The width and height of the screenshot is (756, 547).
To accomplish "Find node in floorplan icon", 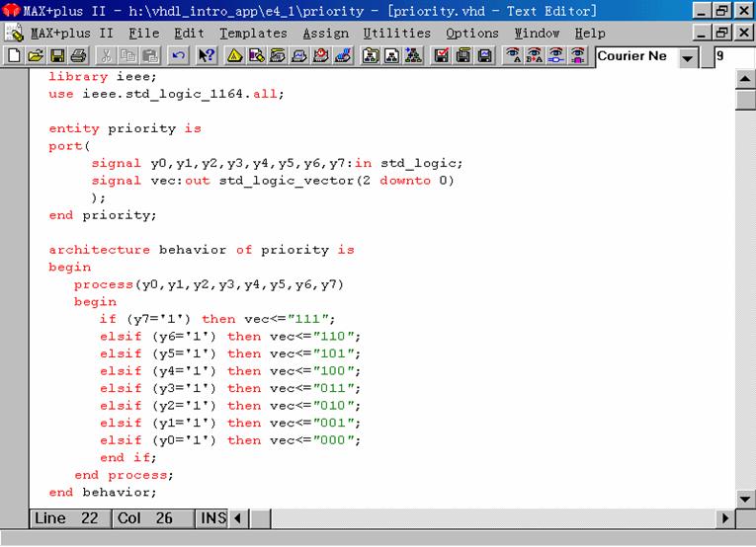I will (577, 56).
